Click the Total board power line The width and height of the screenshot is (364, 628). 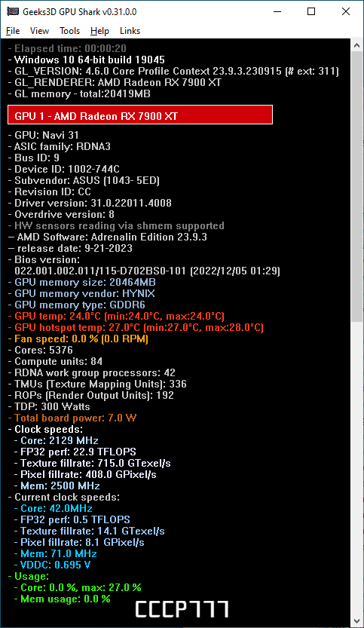tap(72, 418)
